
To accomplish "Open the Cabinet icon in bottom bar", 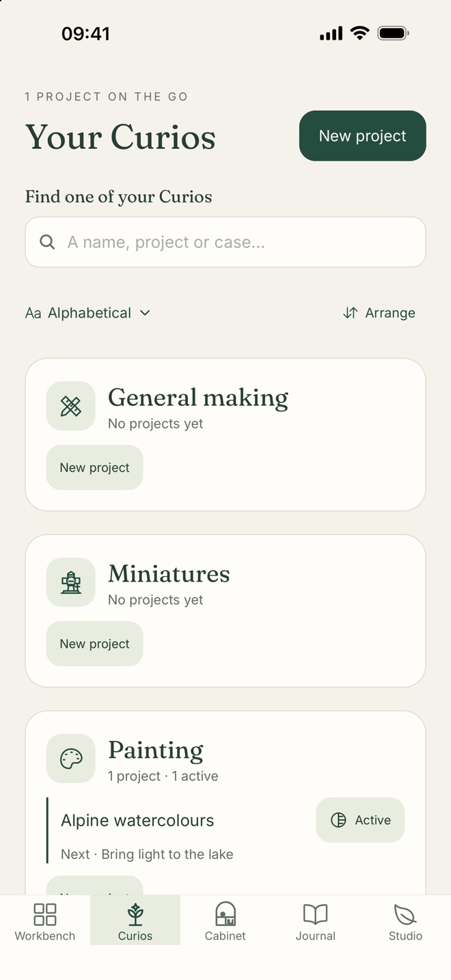I will coord(225,914).
